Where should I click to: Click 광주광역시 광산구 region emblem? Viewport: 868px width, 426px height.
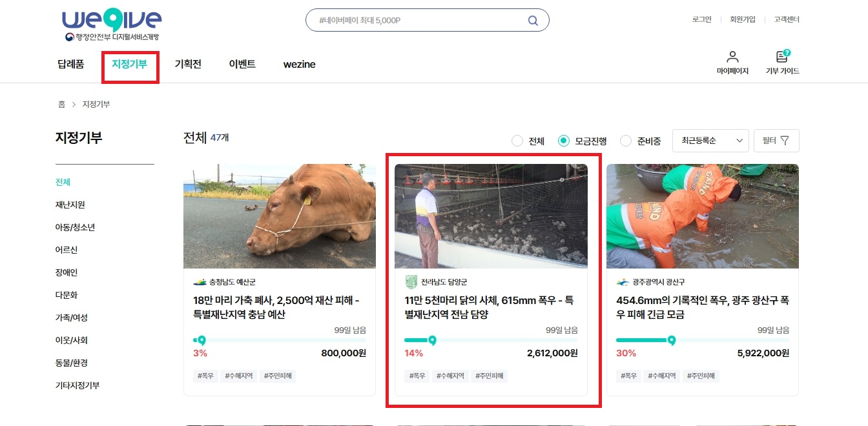[623, 282]
